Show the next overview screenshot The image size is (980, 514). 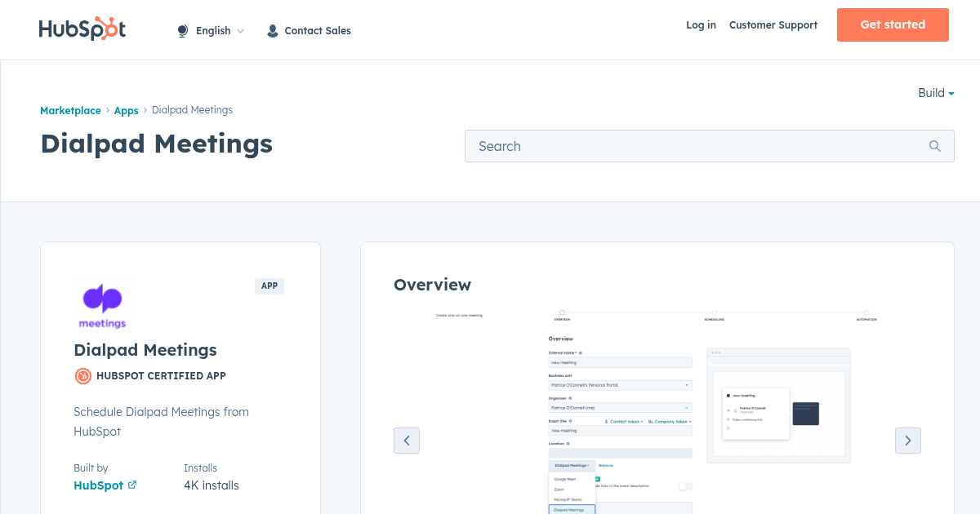(908, 441)
